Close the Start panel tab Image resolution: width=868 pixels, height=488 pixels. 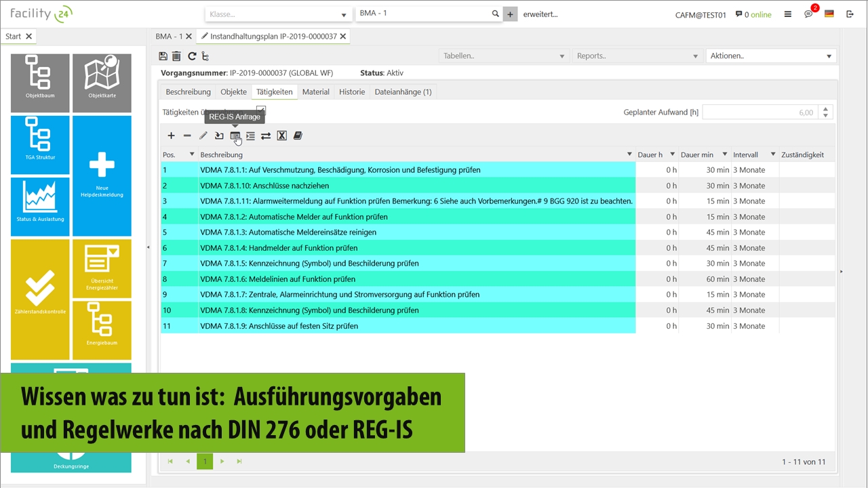[x=28, y=37]
